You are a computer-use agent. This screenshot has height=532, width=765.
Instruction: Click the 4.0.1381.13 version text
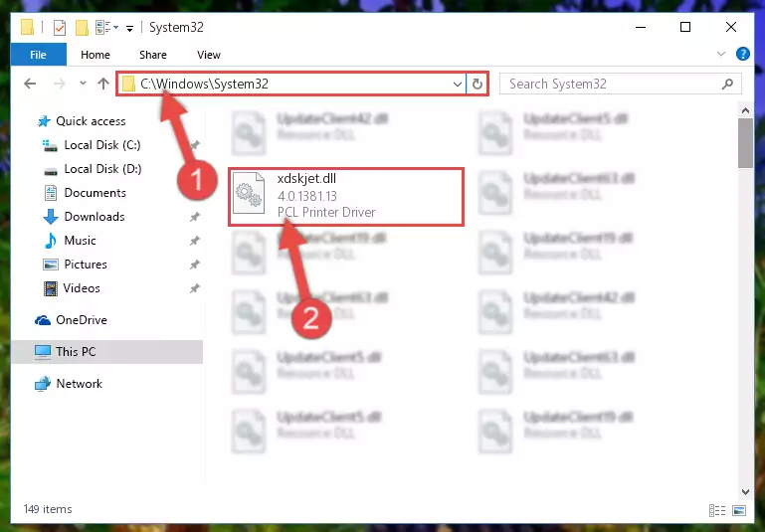306,196
